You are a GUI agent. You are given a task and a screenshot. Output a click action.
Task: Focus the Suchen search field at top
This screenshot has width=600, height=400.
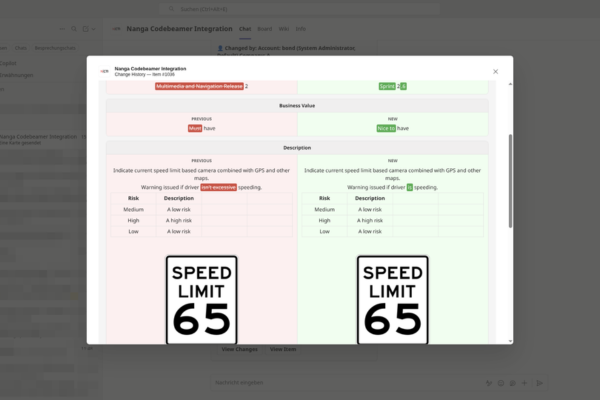point(300,9)
